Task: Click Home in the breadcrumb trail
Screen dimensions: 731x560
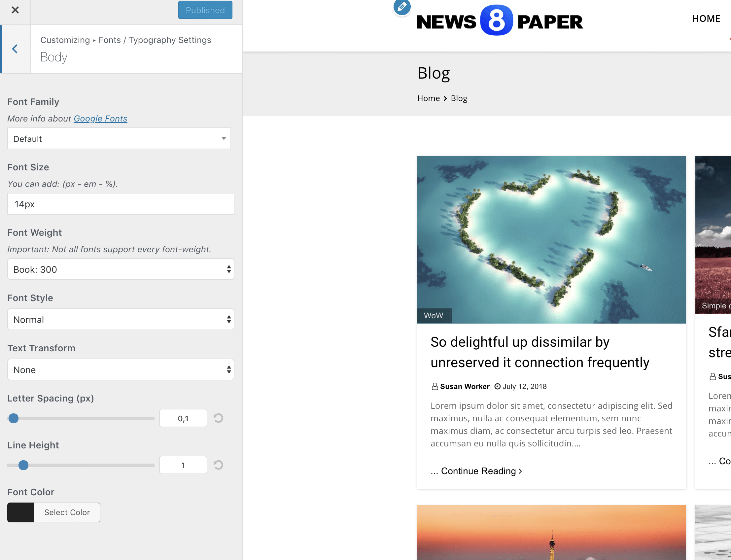Action: pos(429,98)
